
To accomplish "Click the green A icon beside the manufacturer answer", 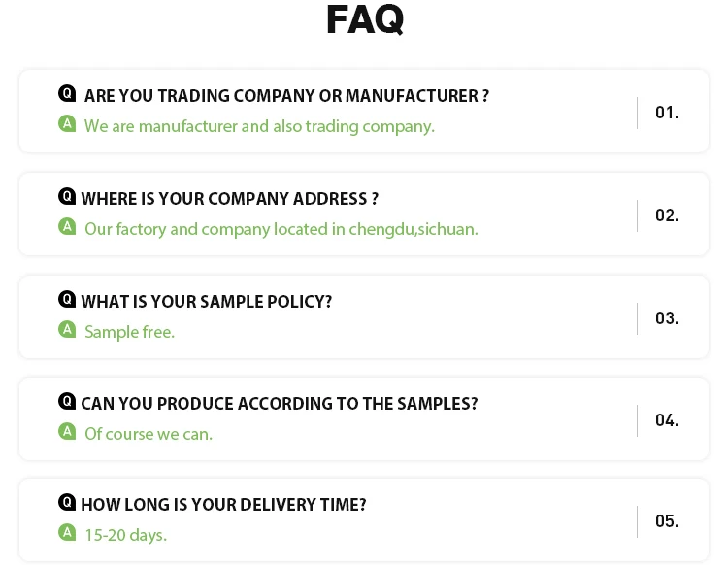I will [x=67, y=123].
